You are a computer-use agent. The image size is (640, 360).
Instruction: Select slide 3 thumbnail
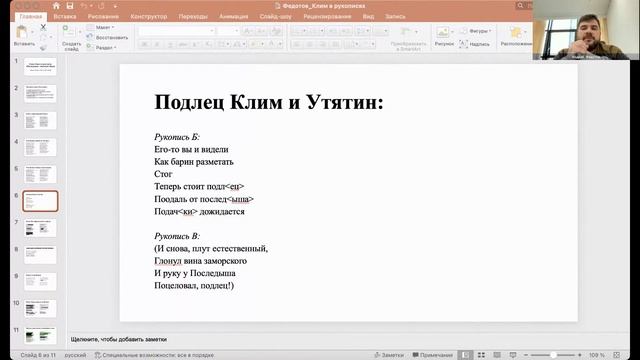coord(40,120)
